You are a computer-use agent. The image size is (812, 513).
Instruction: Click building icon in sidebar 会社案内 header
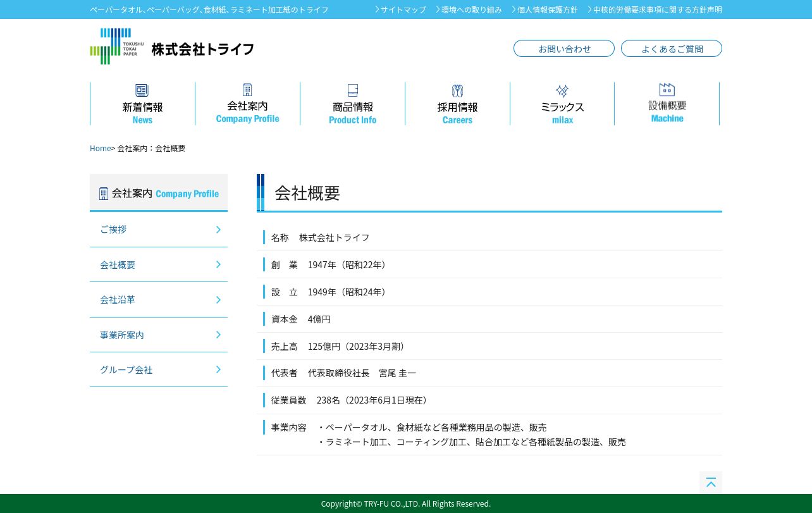(104, 194)
